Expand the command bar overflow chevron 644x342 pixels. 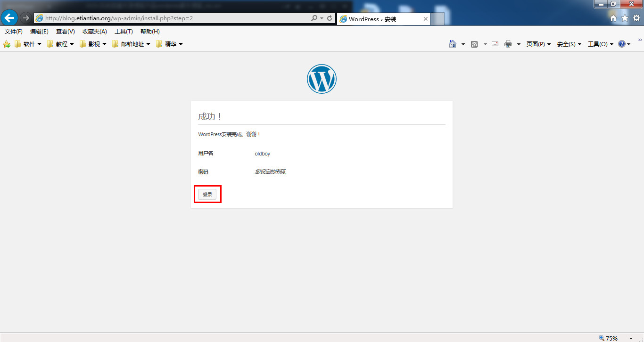pyautogui.click(x=640, y=41)
